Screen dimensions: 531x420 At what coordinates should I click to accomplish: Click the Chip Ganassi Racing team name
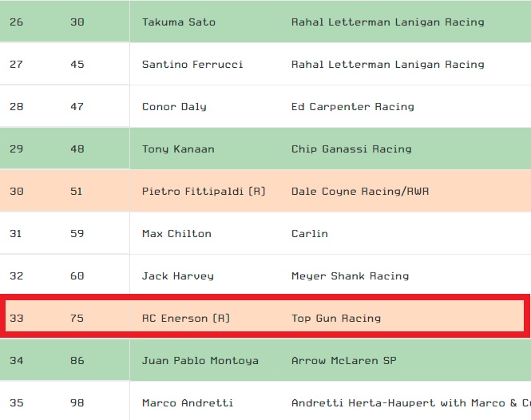coord(351,149)
